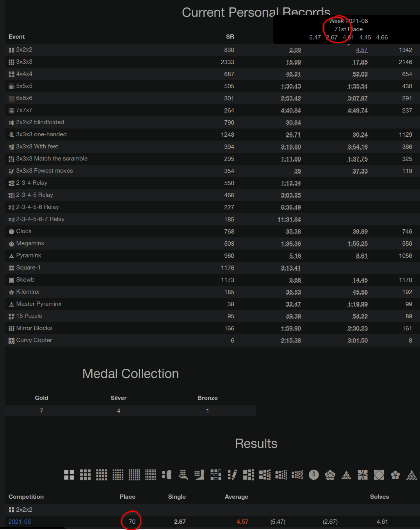This screenshot has width=420, height=530.
Task: Click the 11:31.84 record for 2-3-4-5-6-7 Relay
Action: pyautogui.click(x=289, y=219)
